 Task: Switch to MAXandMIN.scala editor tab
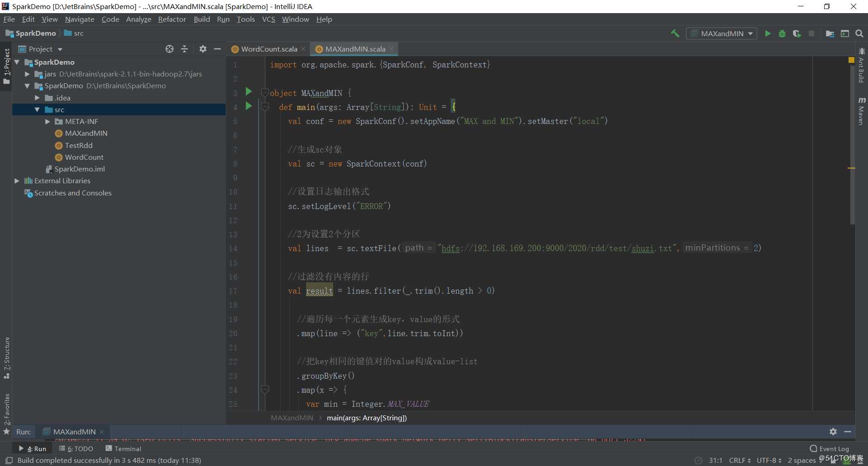[x=355, y=49]
